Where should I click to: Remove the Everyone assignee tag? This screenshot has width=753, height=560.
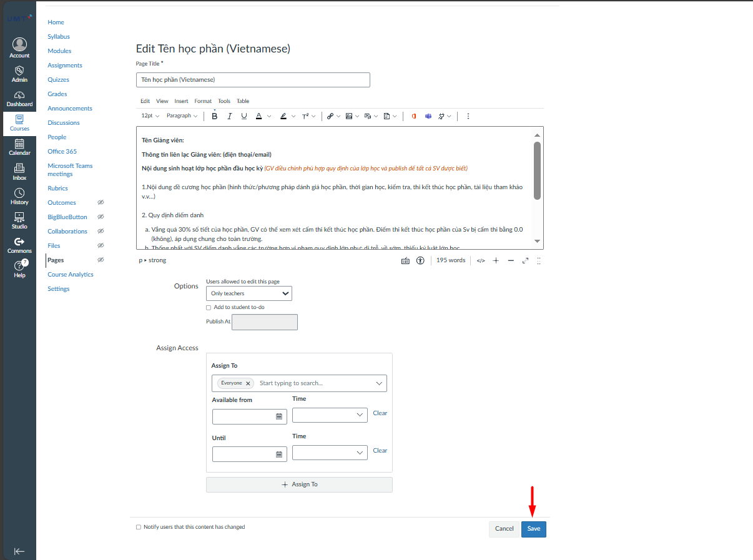(x=248, y=383)
